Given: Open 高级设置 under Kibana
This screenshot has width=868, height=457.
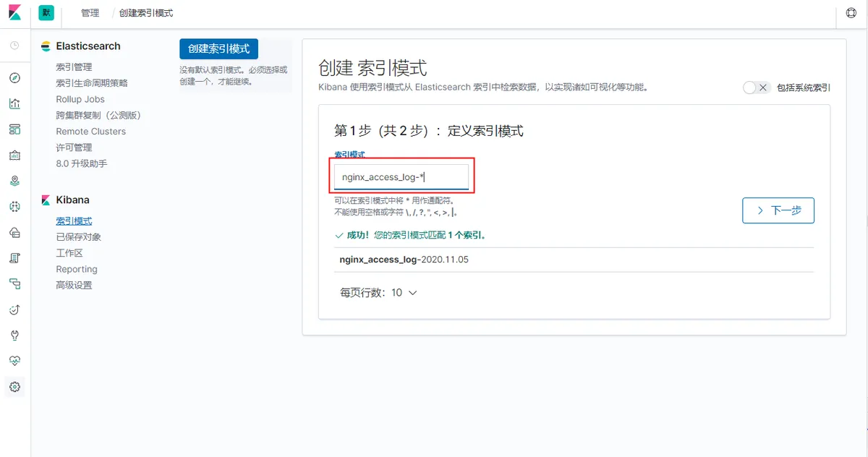Looking at the screenshot, I should pos(74,285).
